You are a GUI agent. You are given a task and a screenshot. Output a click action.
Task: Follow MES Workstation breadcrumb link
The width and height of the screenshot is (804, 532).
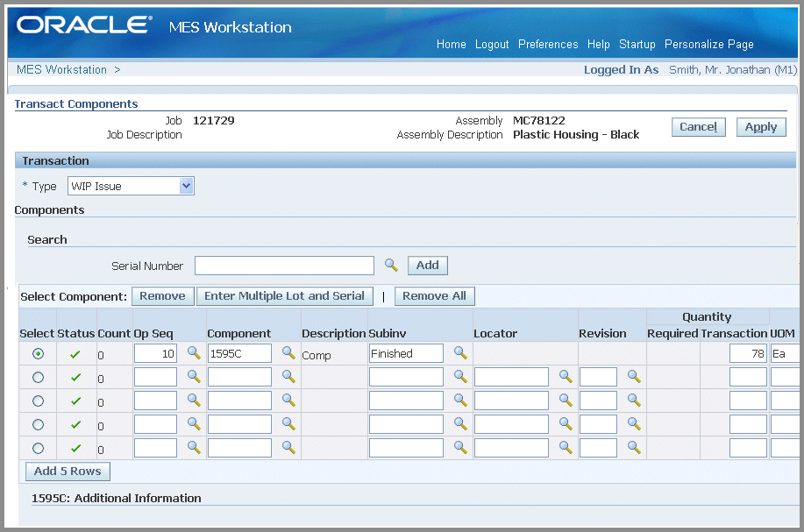pyautogui.click(x=61, y=70)
